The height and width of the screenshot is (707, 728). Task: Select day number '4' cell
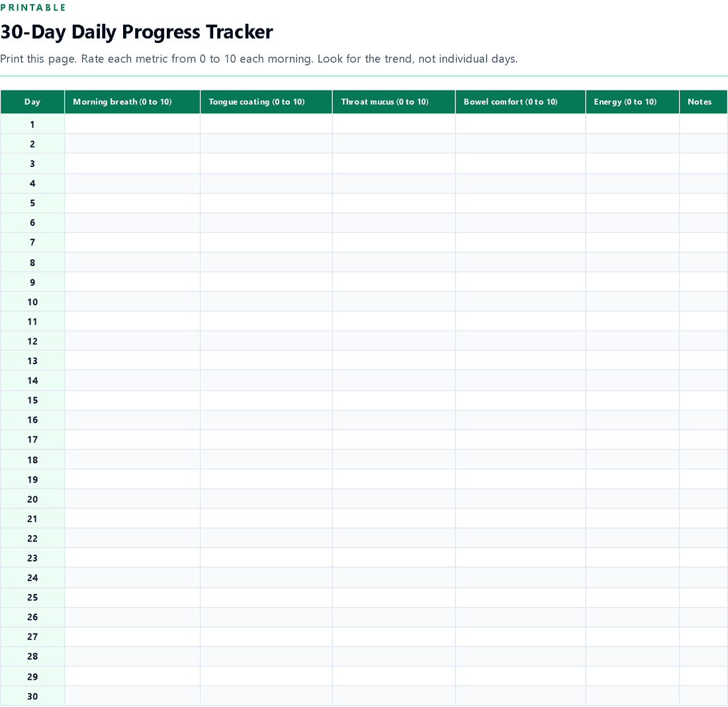(32, 183)
